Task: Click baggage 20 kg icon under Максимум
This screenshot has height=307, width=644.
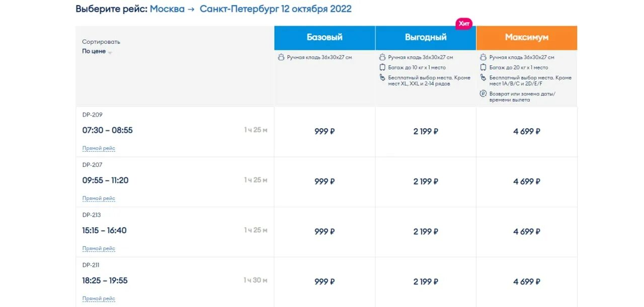Action: (484, 67)
